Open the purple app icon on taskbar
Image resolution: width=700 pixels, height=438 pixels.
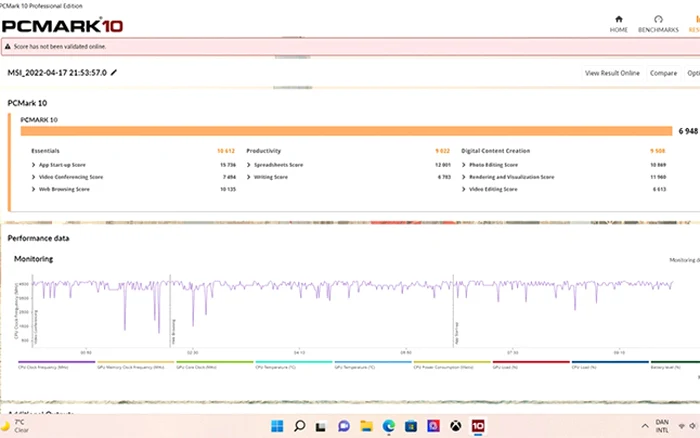433,426
